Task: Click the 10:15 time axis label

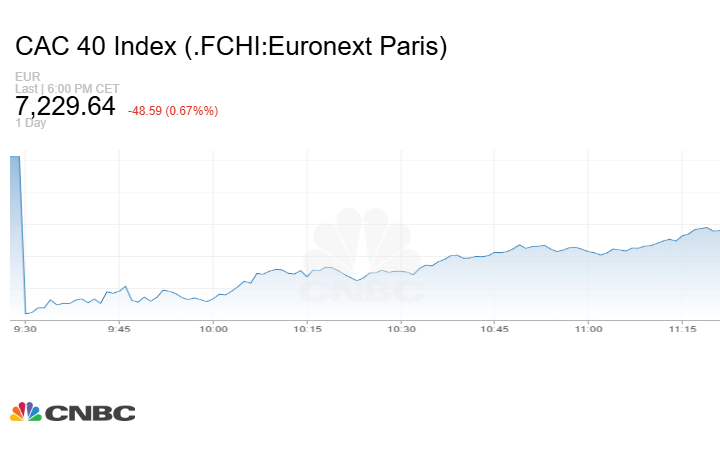Action: click(x=307, y=329)
